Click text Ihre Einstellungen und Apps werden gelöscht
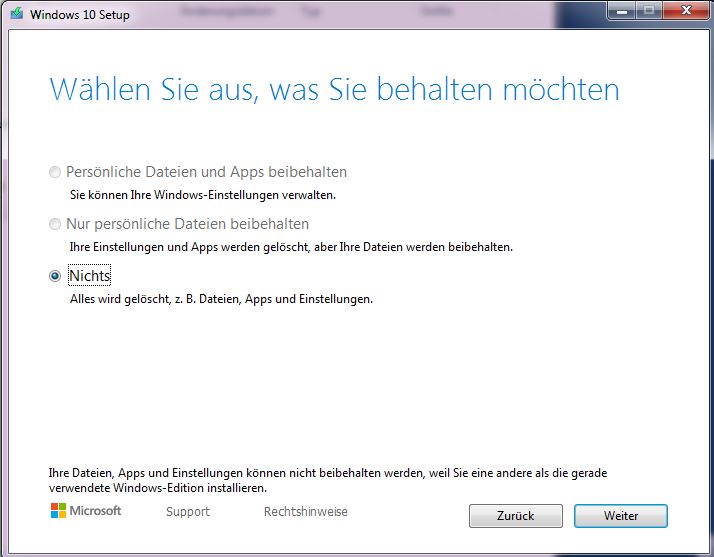This screenshot has width=714, height=557. pos(291,247)
